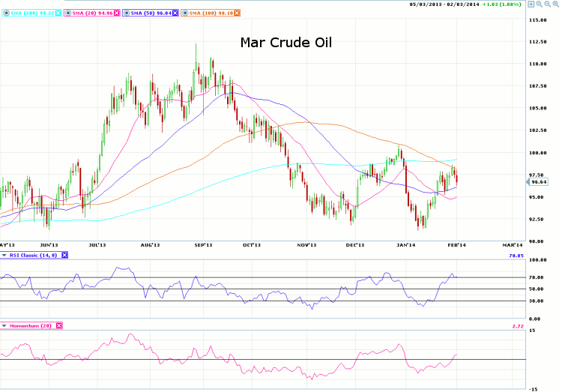Delete the SMA (100) indicator using its X
The width and height of the screenshot is (562, 392).
241,13
